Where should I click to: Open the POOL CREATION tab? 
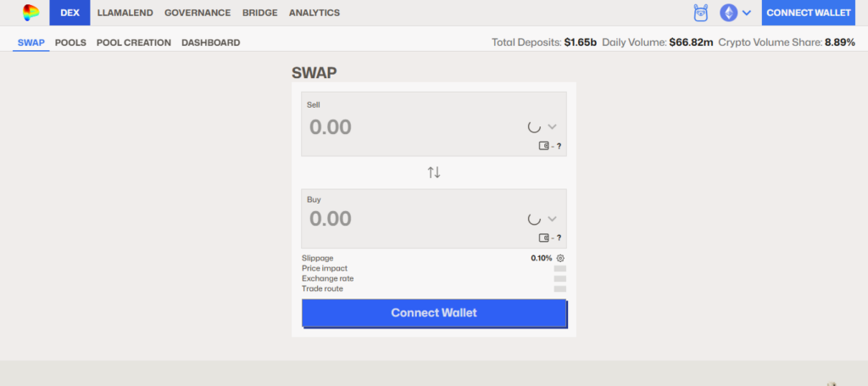(134, 42)
